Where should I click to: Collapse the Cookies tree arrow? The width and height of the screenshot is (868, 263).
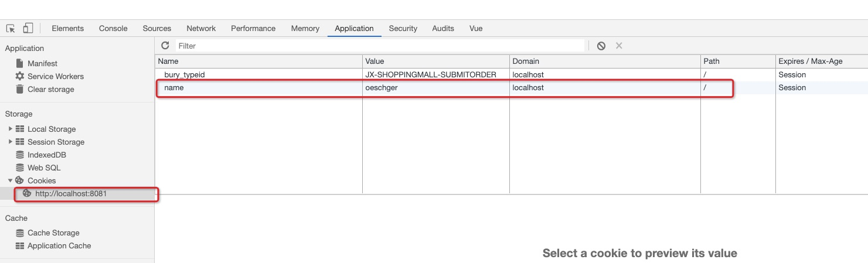[10, 180]
